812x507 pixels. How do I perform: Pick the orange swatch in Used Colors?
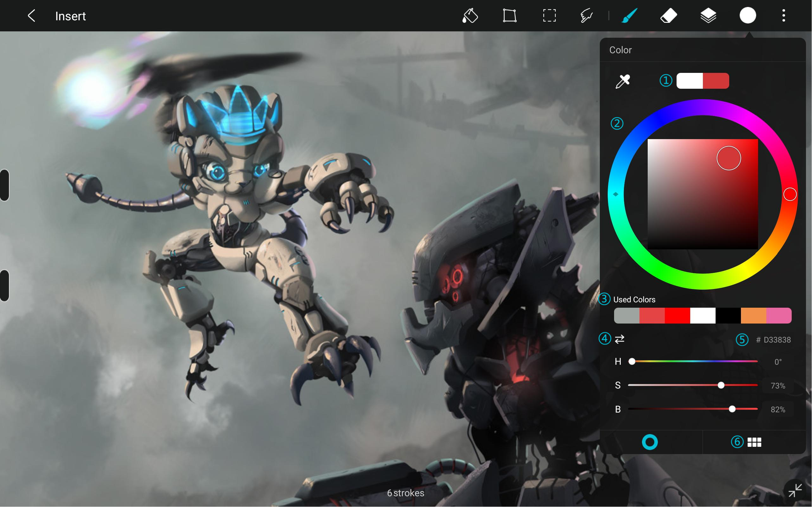(754, 316)
